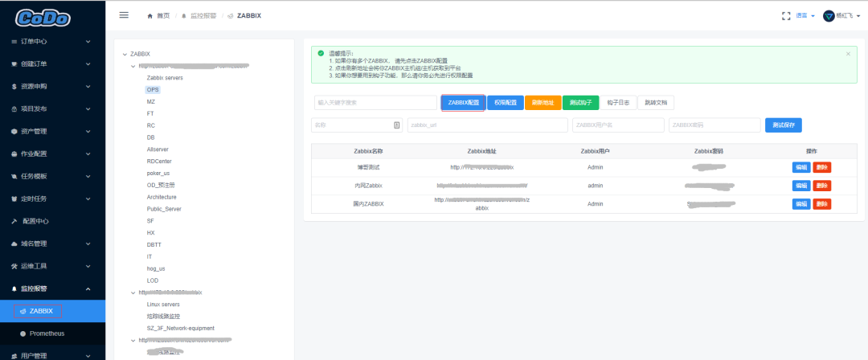Toggle fullscreen mode icon in header
The width and height of the screenshot is (868, 360).
(x=786, y=15)
